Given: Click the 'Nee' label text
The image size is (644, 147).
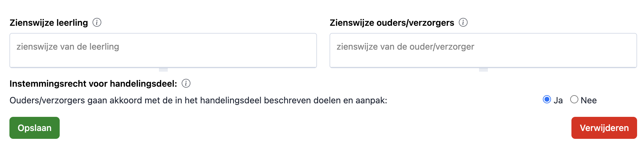Looking at the screenshot, I should click(x=589, y=101).
